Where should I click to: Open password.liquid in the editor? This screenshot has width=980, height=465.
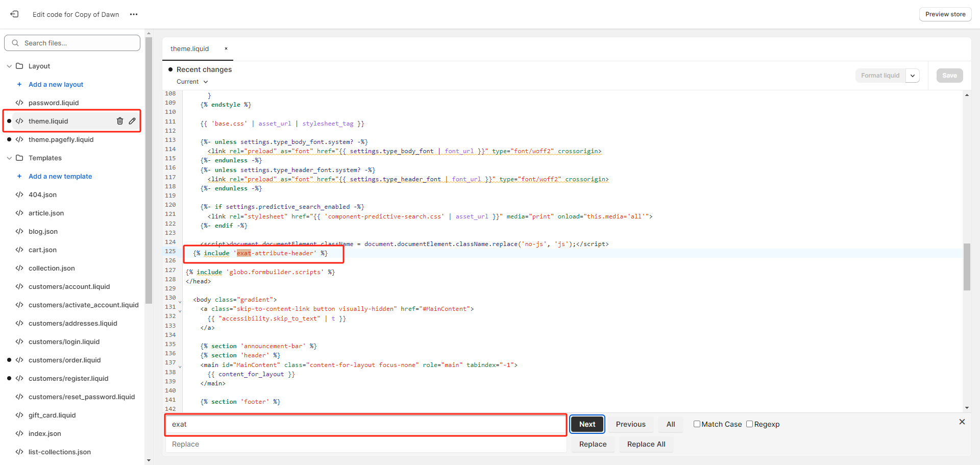(54, 103)
